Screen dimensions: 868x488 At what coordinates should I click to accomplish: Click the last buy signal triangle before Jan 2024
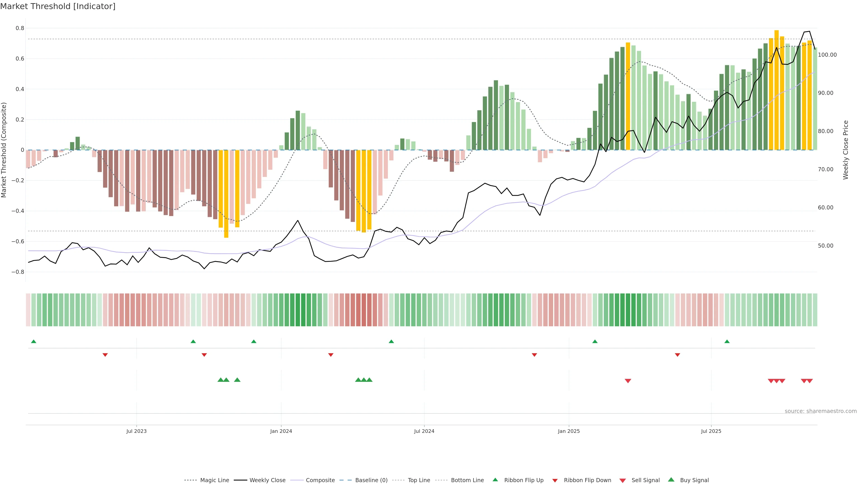click(x=237, y=380)
